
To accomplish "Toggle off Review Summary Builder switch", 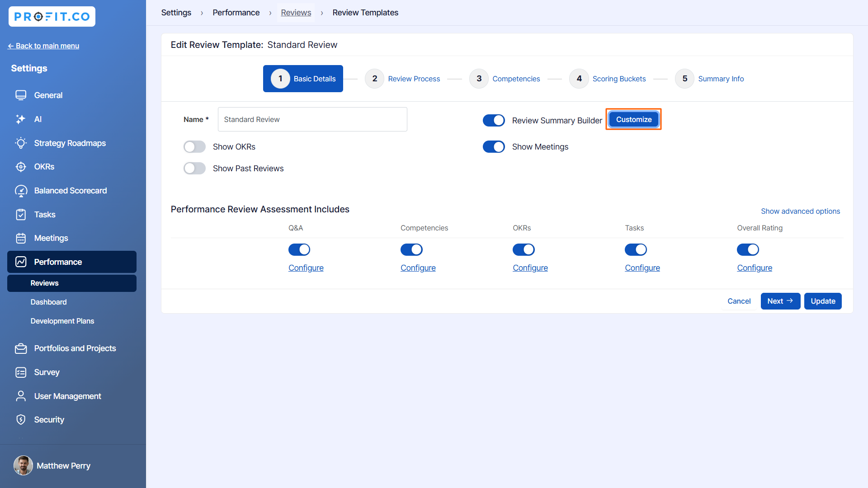I will point(494,121).
